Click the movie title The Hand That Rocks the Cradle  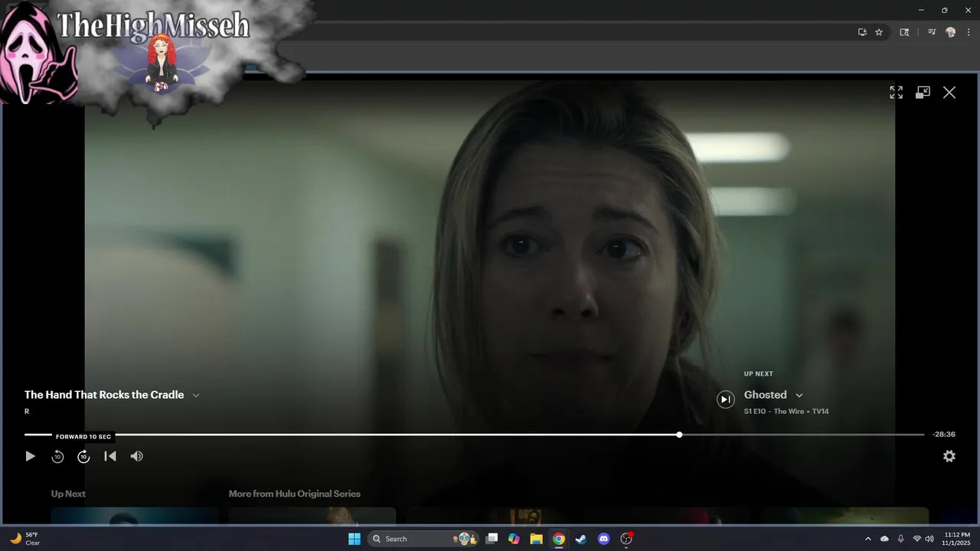104,395
